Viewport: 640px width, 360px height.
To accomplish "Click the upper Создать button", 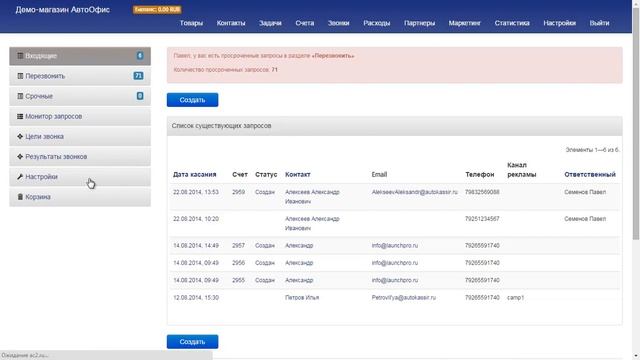I will pyautogui.click(x=192, y=100).
